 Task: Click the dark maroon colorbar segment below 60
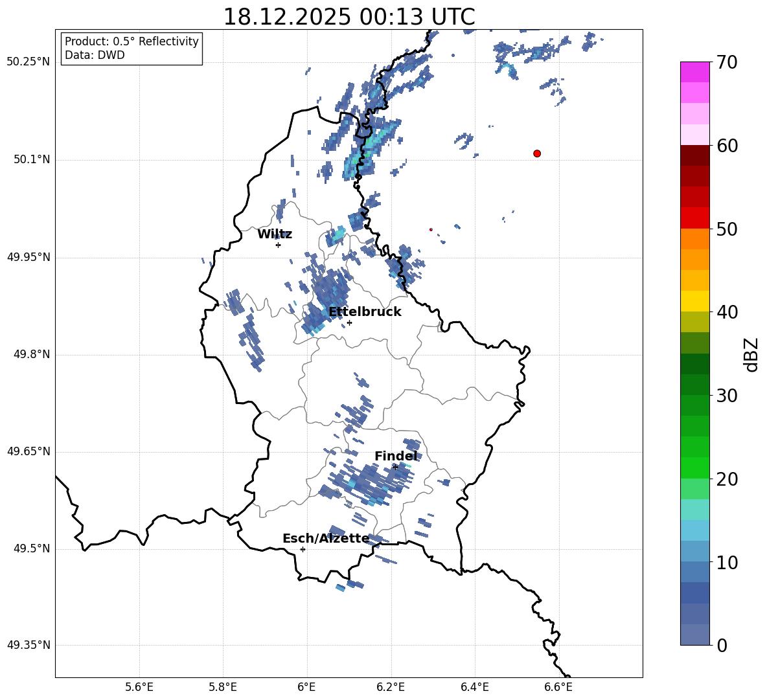click(x=695, y=155)
